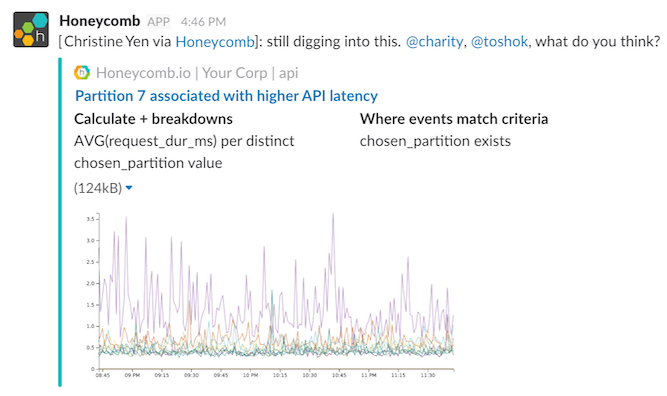Open the @toshok mention

(499, 42)
